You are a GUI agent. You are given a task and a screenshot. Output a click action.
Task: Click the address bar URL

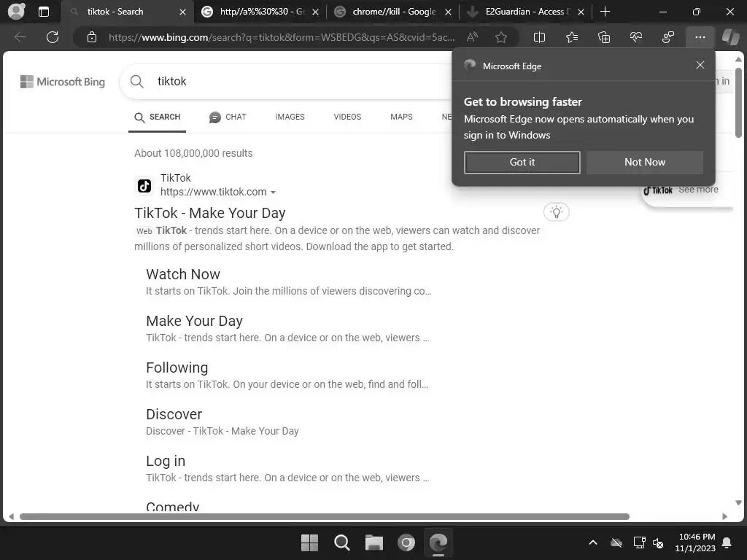click(281, 37)
